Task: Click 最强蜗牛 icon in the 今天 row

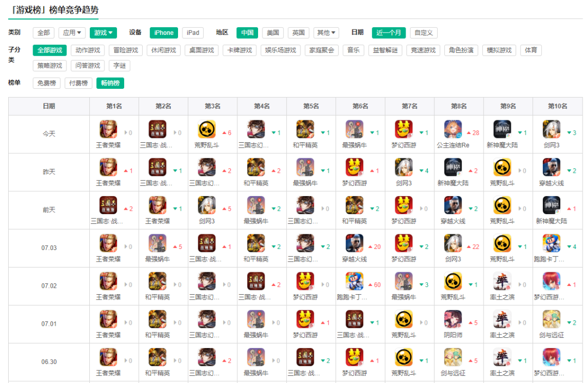Action: coord(354,130)
